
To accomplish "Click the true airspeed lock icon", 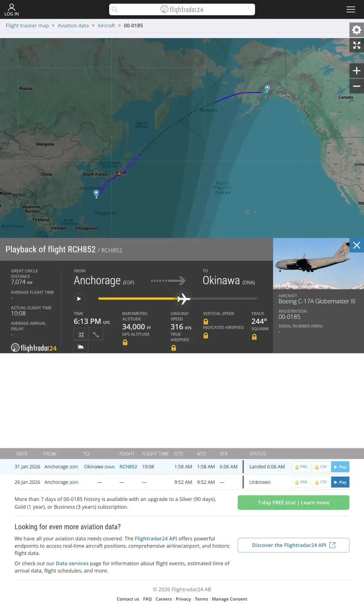I will tap(174, 348).
